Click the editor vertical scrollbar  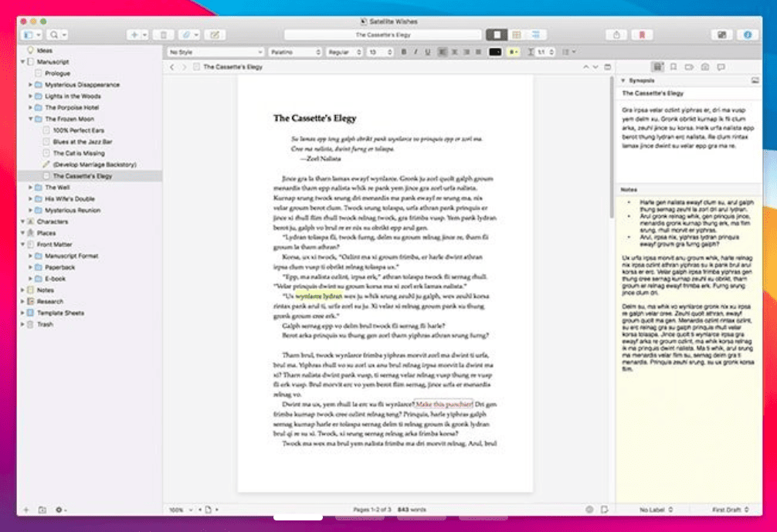click(612, 146)
